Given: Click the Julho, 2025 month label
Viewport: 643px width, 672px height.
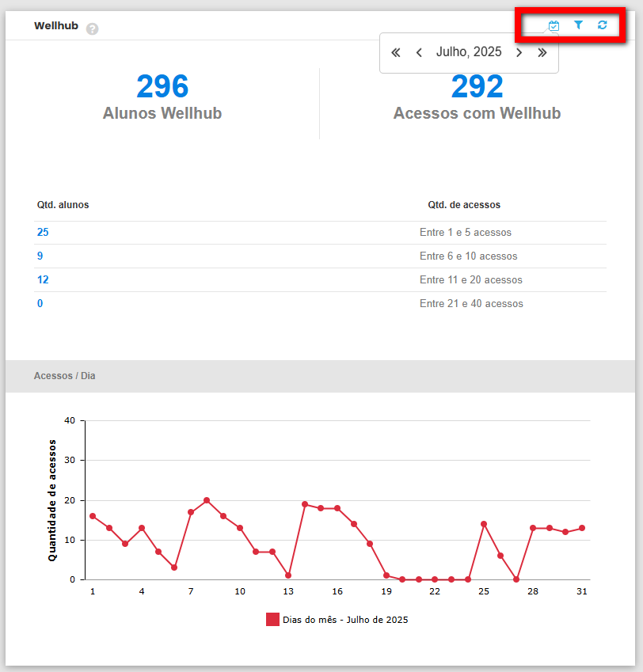Looking at the screenshot, I should coord(469,52).
